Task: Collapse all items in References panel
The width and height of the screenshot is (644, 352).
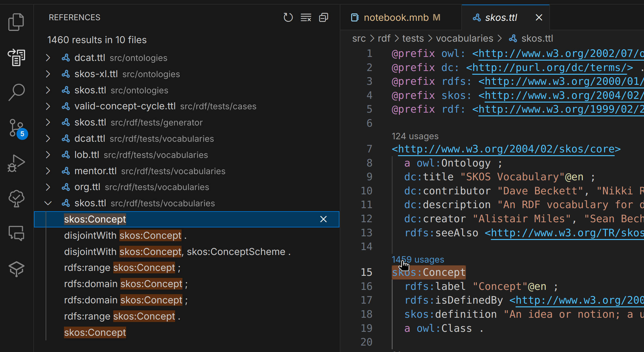Action: (324, 17)
